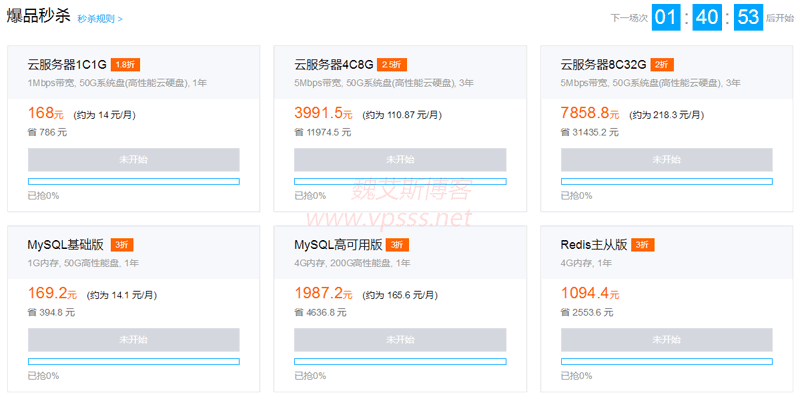
Task: Click the 1.8折 discount badge
Action: pyautogui.click(x=125, y=65)
